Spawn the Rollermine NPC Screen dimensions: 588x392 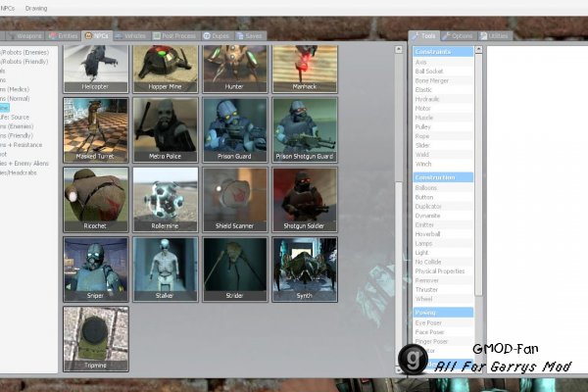pyautogui.click(x=166, y=200)
